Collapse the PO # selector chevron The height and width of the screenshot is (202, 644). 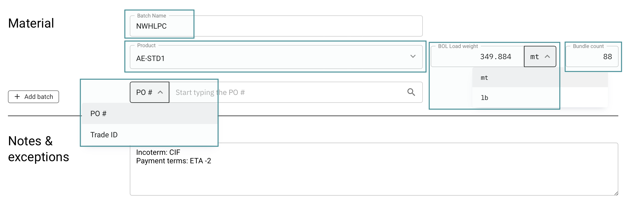(160, 92)
